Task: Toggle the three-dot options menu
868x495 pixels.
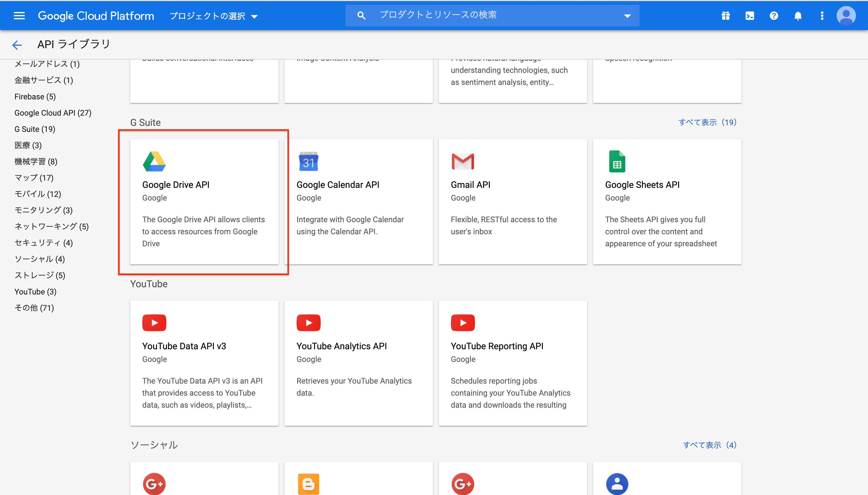Action: click(822, 15)
